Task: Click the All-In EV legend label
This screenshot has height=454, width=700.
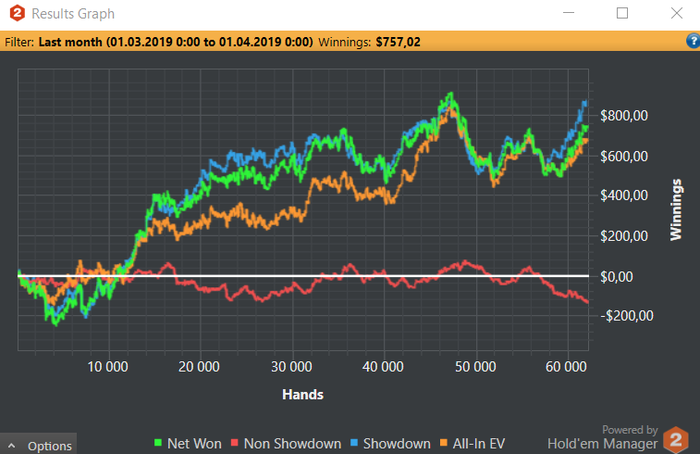Action: (479, 443)
